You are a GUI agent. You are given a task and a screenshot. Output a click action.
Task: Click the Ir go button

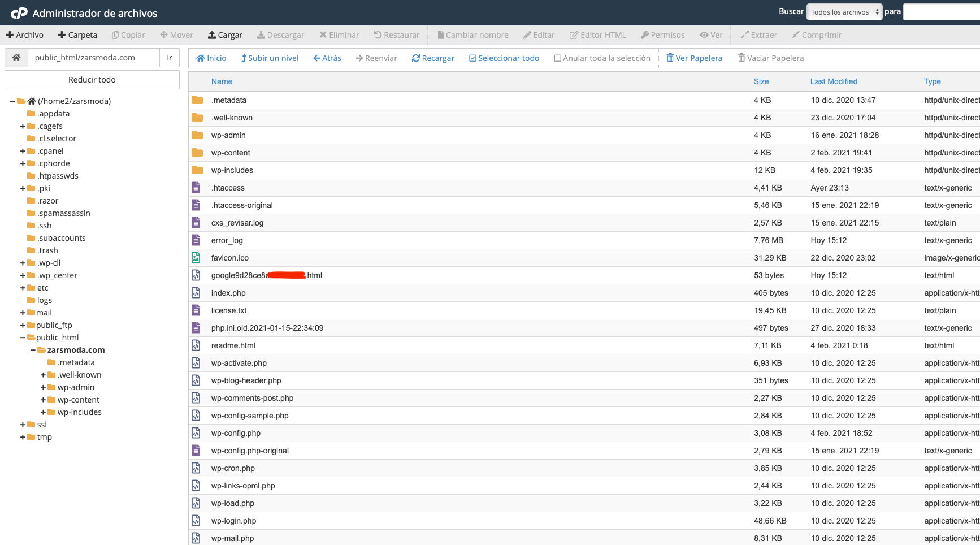tap(170, 58)
